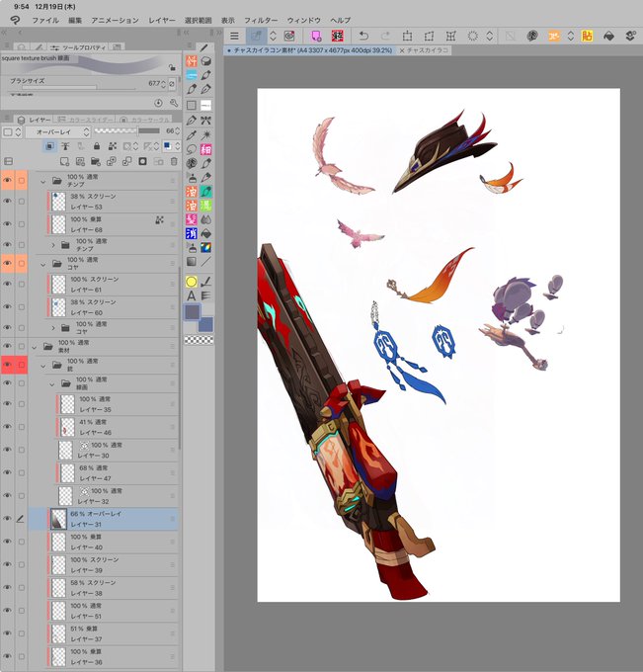Collapse the 線画 folder

pyautogui.click(x=51, y=384)
